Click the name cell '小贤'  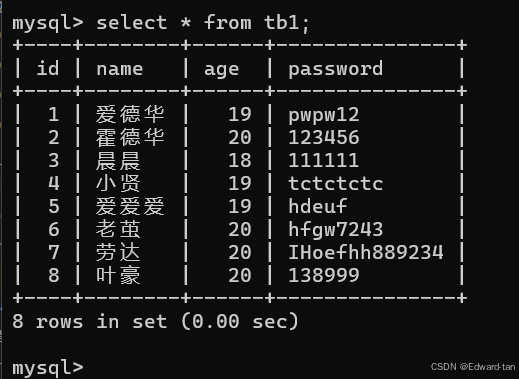pos(118,183)
